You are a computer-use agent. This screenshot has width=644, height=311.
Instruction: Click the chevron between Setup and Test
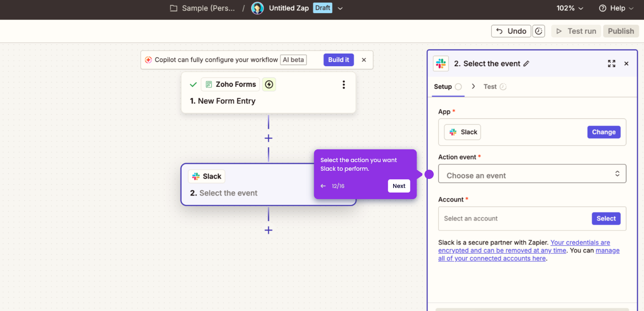[x=473, y=86]
